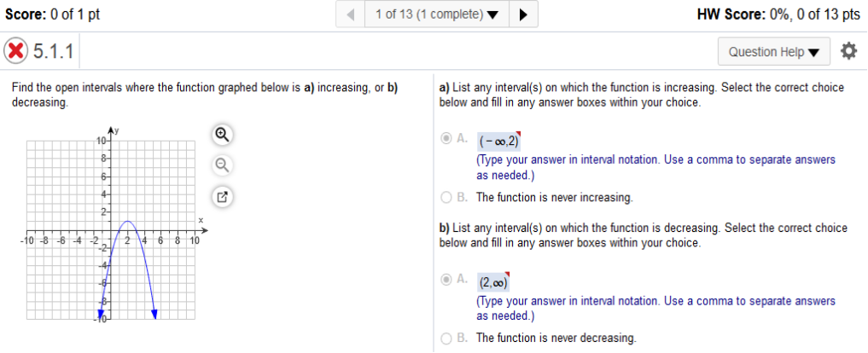868x353 pixels.
Task: Click the 'Score: 0 of 1 pt' label
Action: point(53,14)
